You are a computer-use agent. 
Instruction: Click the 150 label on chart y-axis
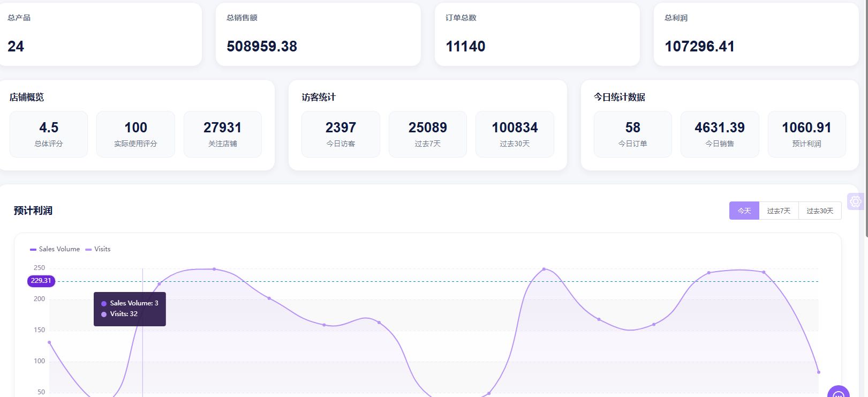40,330
